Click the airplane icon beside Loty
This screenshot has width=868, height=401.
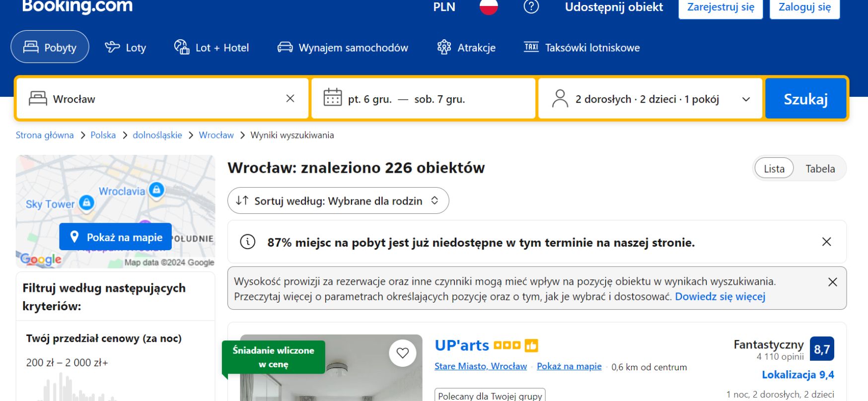click(x=112, y=47)
